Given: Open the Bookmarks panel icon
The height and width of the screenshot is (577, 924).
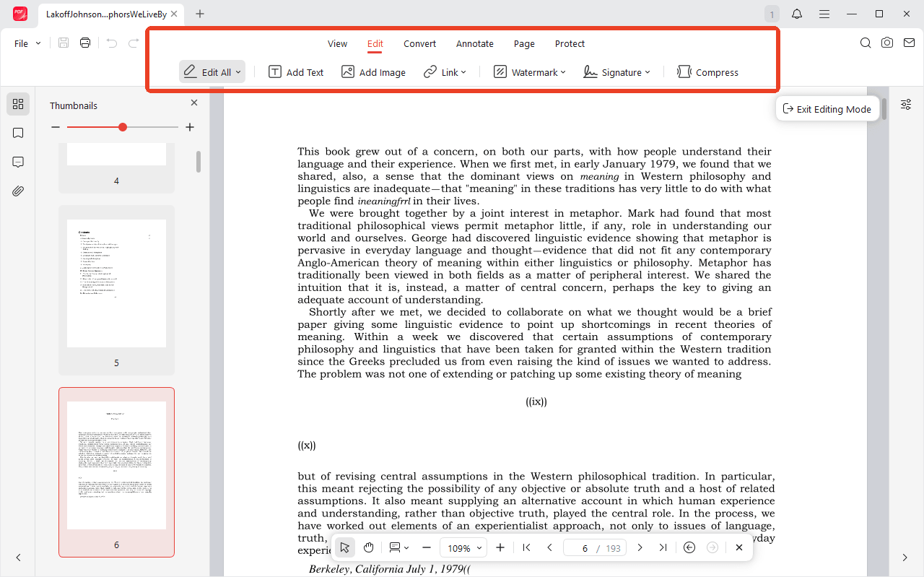Looking at the screenshot, I should click(x=18, y=133).
